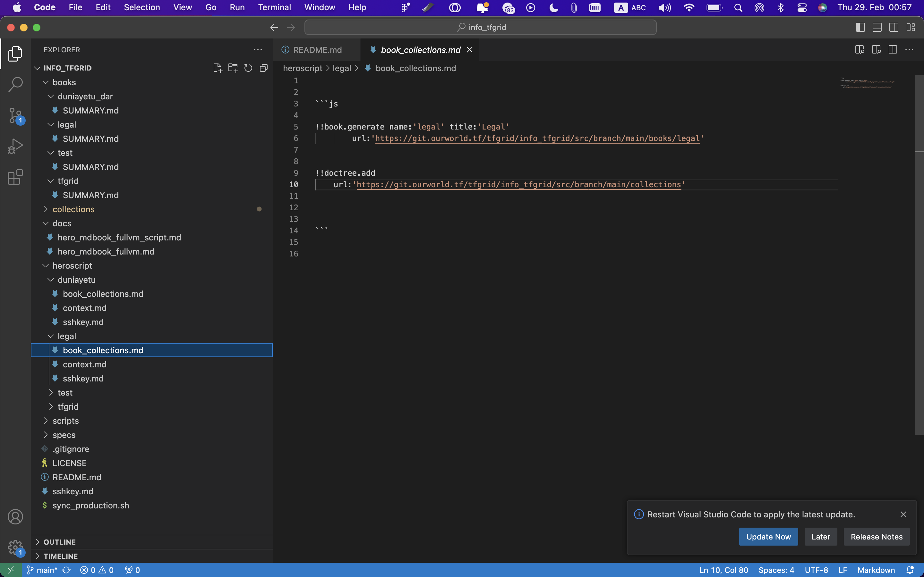Toggle bottom Panel layout button

pos(877,28)
